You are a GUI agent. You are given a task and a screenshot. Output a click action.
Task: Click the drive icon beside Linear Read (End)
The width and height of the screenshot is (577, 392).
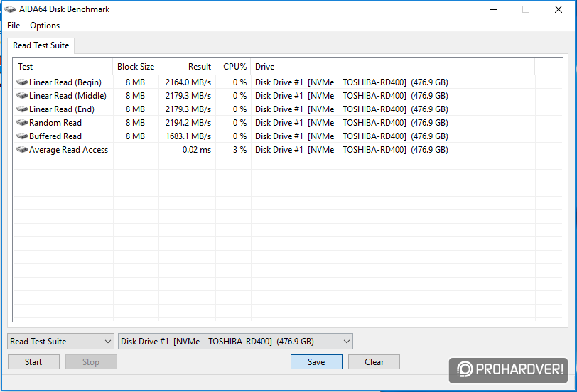tap(22, 109)
